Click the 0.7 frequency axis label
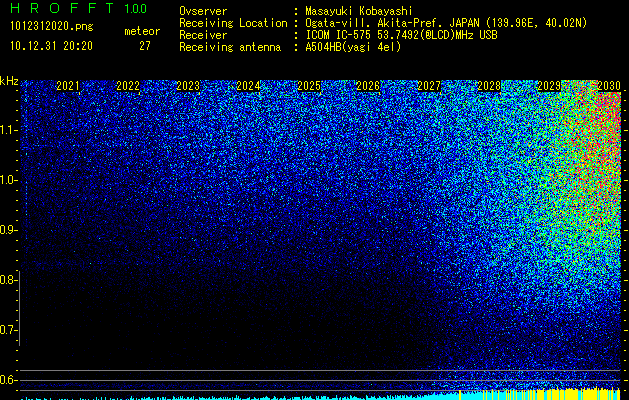The width and height of the screenshot is (629, 400). coord(8,330)
